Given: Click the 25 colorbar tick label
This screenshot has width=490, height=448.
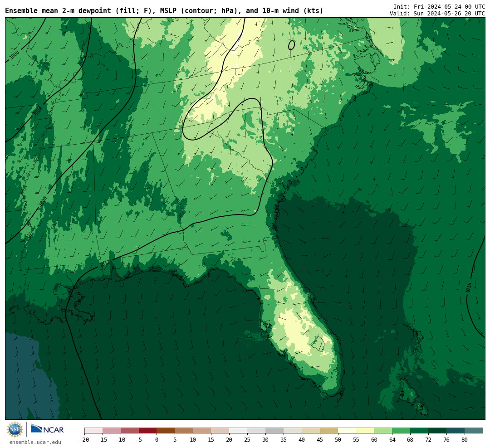Looking at the screenshot, I should click(x=248, y=440).
